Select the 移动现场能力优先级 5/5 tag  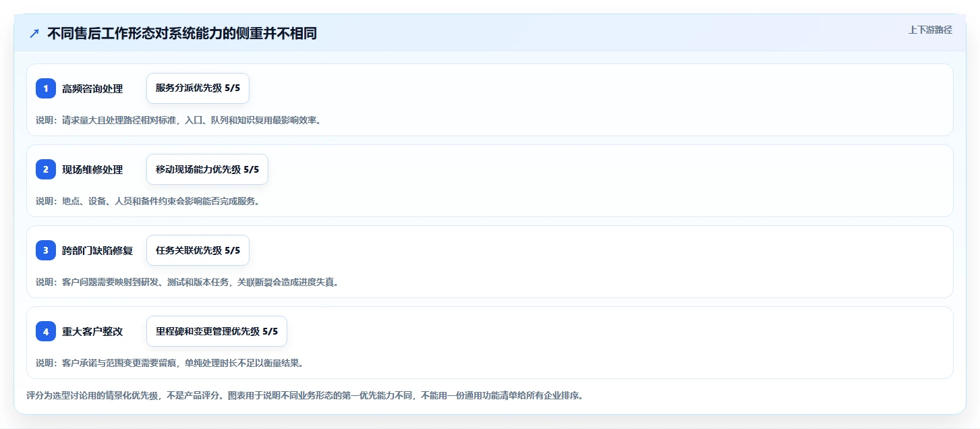pos(207,169)
